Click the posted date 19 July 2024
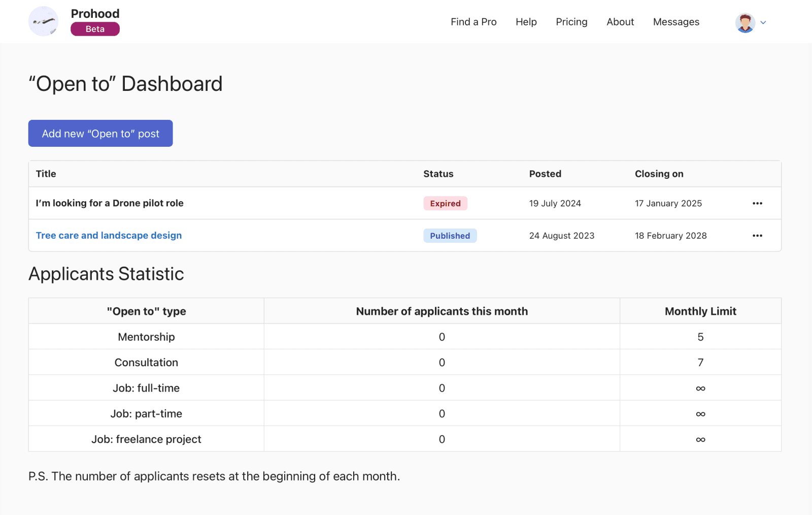812x515 pixels. (x=555, y=203)
